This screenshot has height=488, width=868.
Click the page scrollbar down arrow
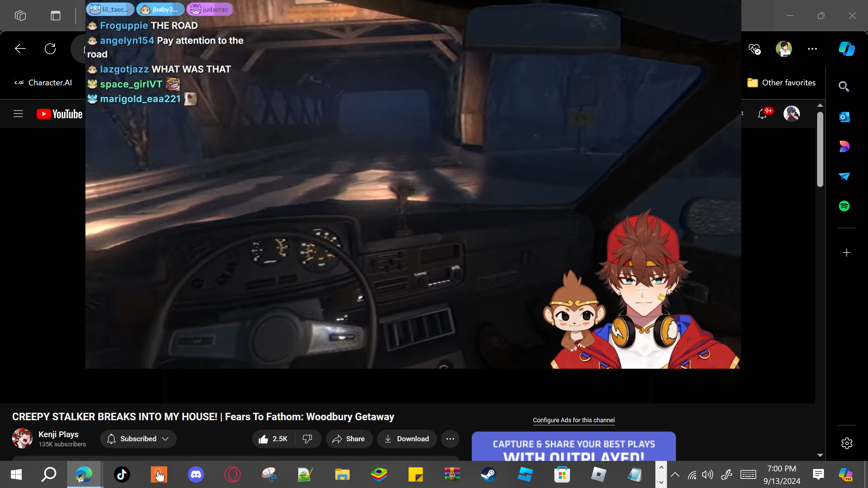coord(820,455)
